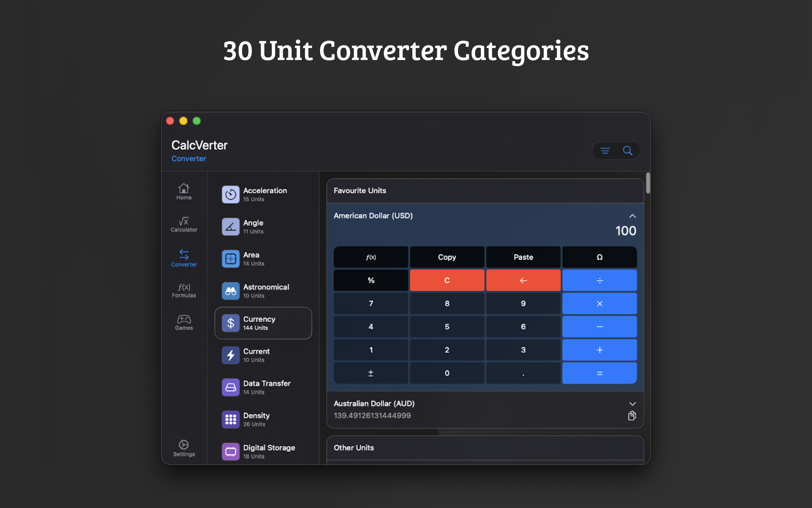Click the 0 key on keypad
The width and height of the screenshot is (812, 508).
coord(447,373)
